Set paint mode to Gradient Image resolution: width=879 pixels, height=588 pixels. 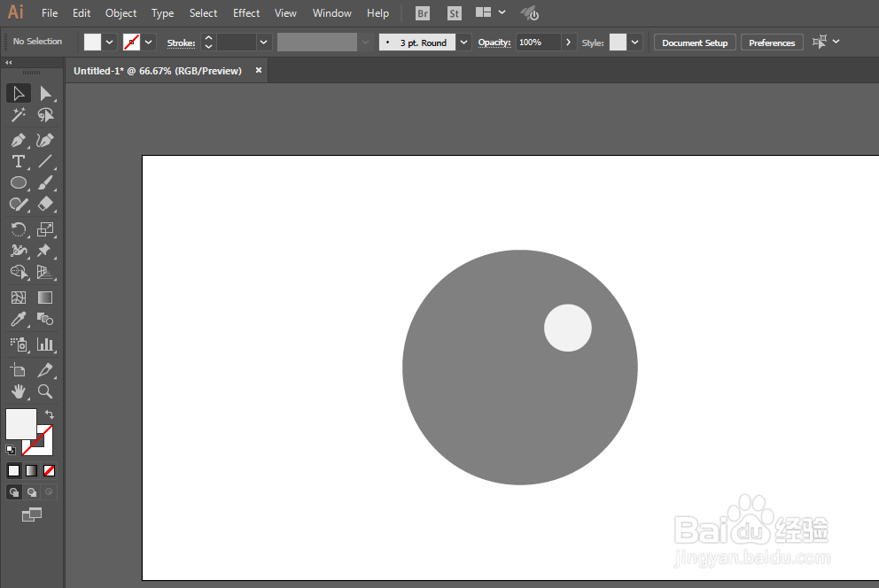click(31, 470)
